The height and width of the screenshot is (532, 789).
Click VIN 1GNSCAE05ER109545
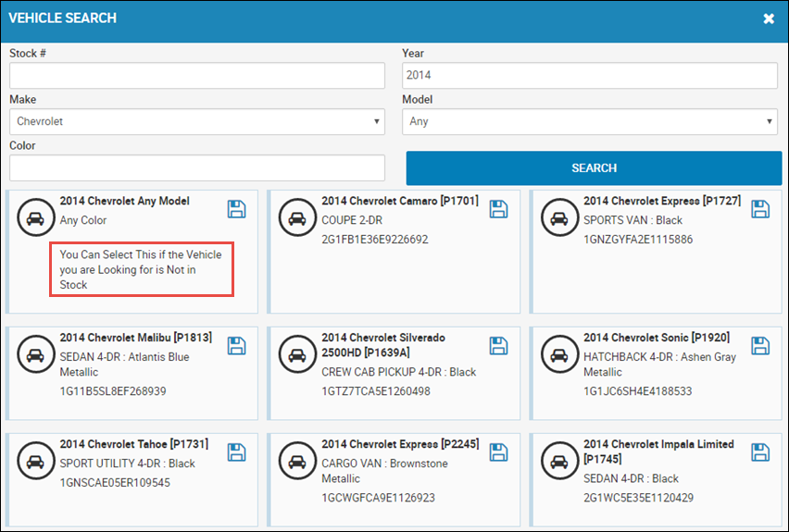pyautogui.click(x=115, y=483)
